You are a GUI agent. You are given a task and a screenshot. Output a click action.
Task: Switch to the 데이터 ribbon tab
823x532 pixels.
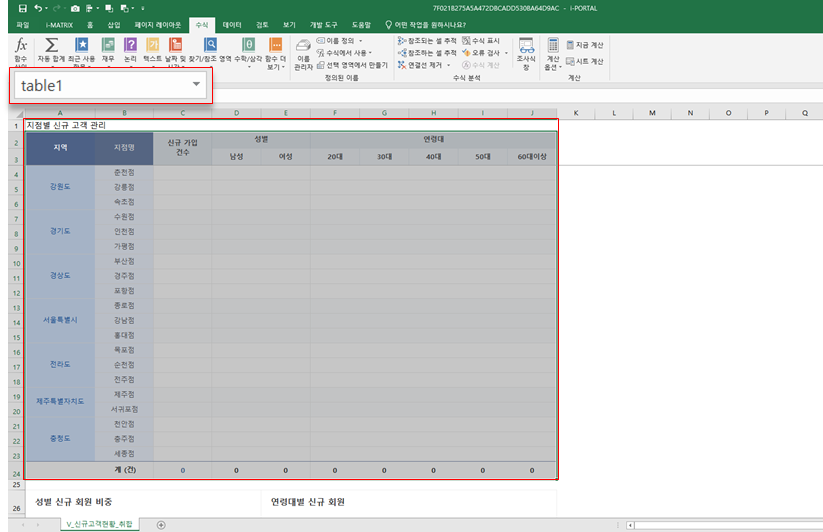point(232,24)
